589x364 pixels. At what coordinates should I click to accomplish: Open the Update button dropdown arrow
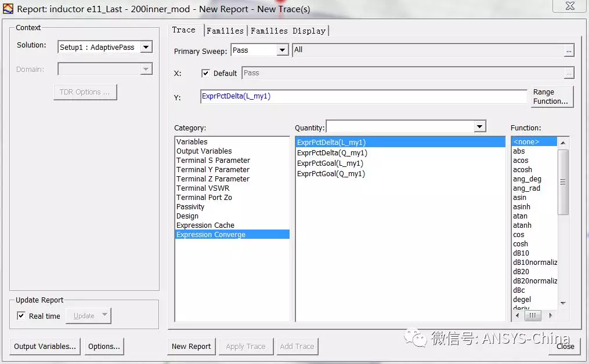105,315
